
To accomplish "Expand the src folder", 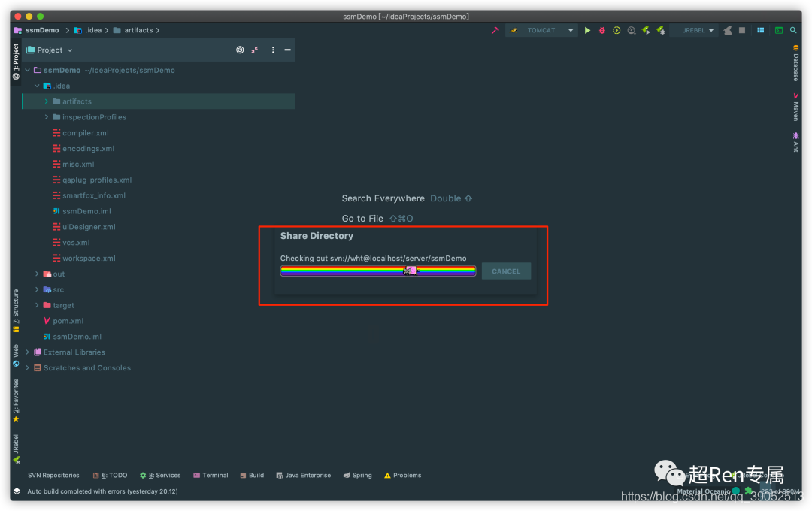I will point(38,290).
